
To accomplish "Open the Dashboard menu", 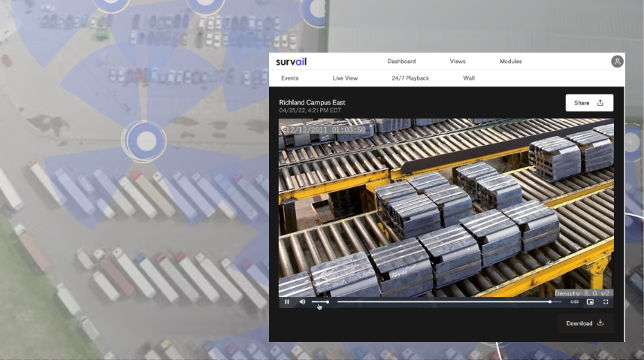I will 401,62.
